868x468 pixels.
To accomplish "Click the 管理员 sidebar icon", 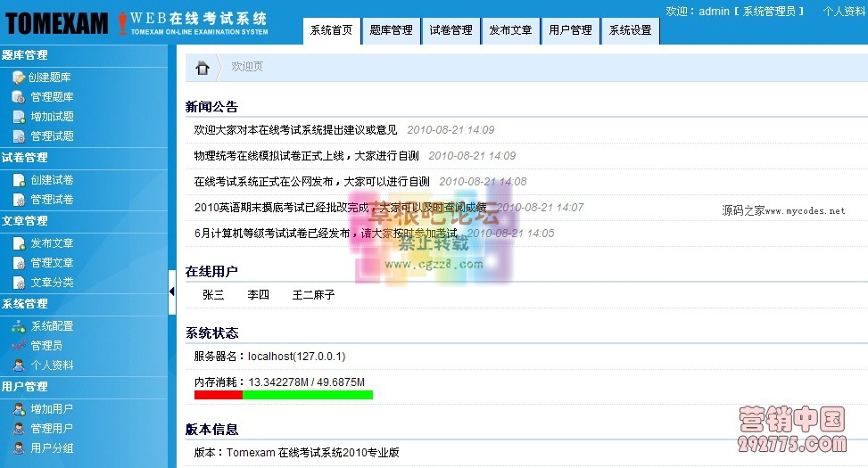I will point(19,346).
